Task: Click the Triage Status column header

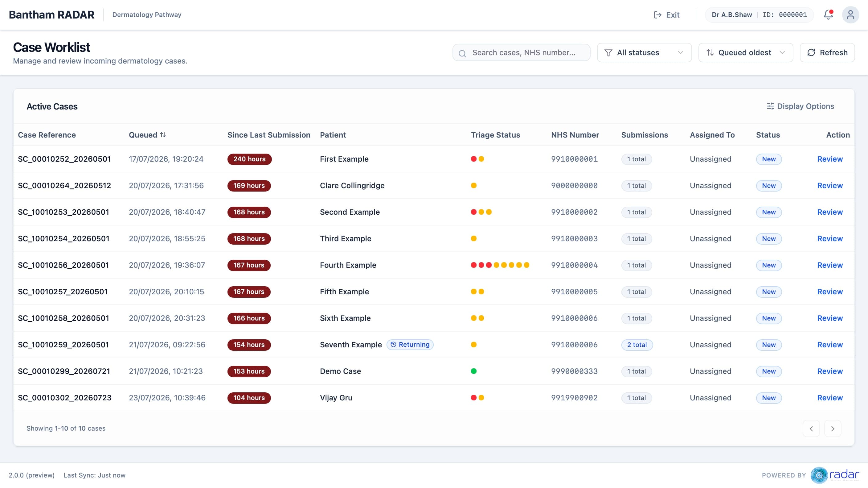Action: tap(495, 135)
